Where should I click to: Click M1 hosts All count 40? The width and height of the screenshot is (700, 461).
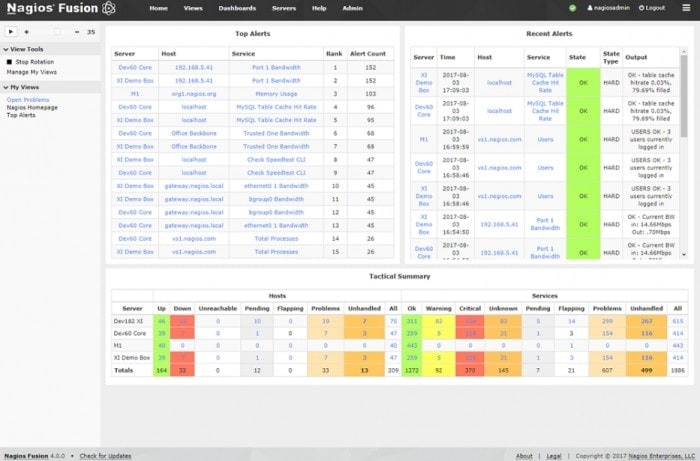(x=393, y=345)
